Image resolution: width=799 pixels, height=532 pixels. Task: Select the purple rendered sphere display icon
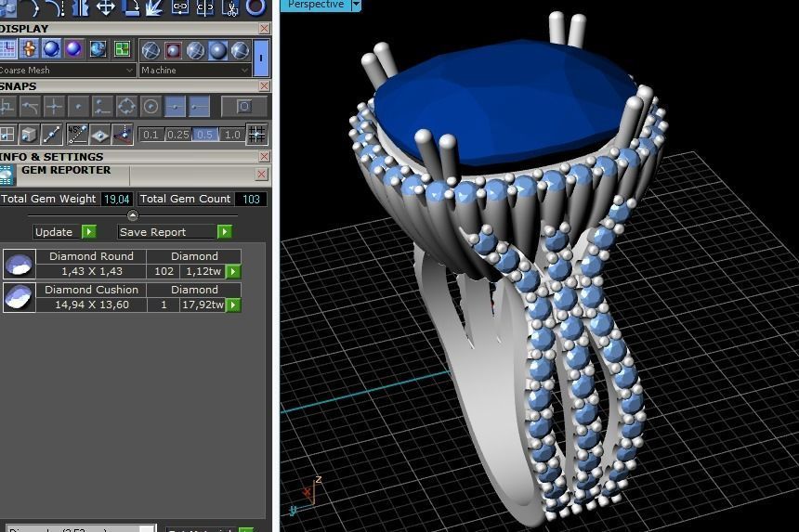click(74, 49)
